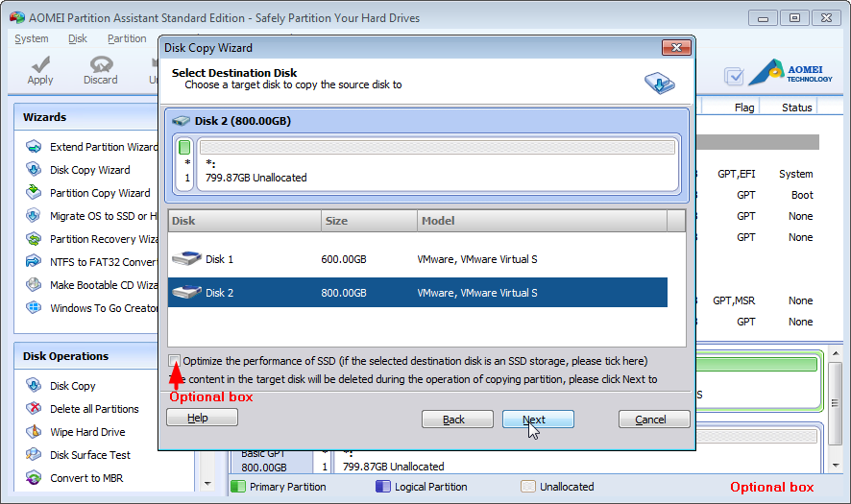Click Disk Copy operation icon
851x504 pixels.
34,385
